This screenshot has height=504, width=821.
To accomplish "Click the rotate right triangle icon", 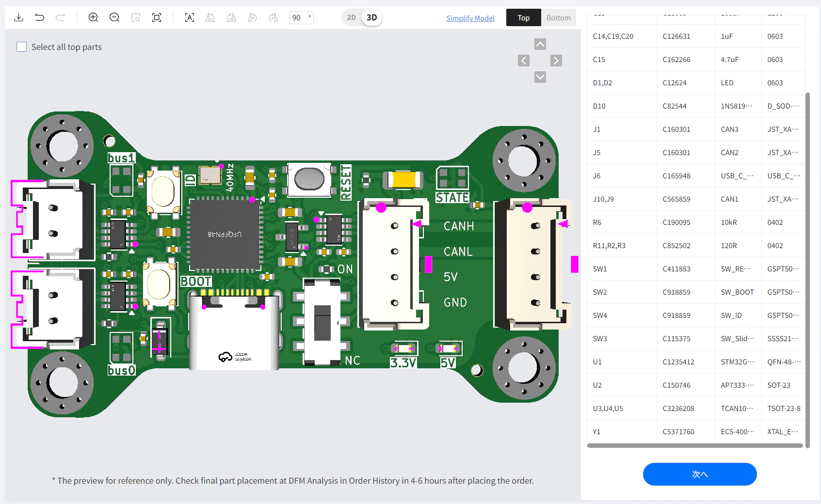I will (231, 17).
